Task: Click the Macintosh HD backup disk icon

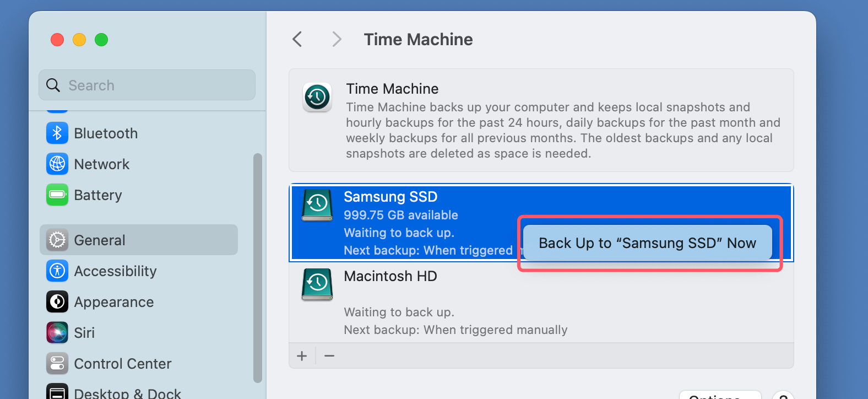Action: 317,284
